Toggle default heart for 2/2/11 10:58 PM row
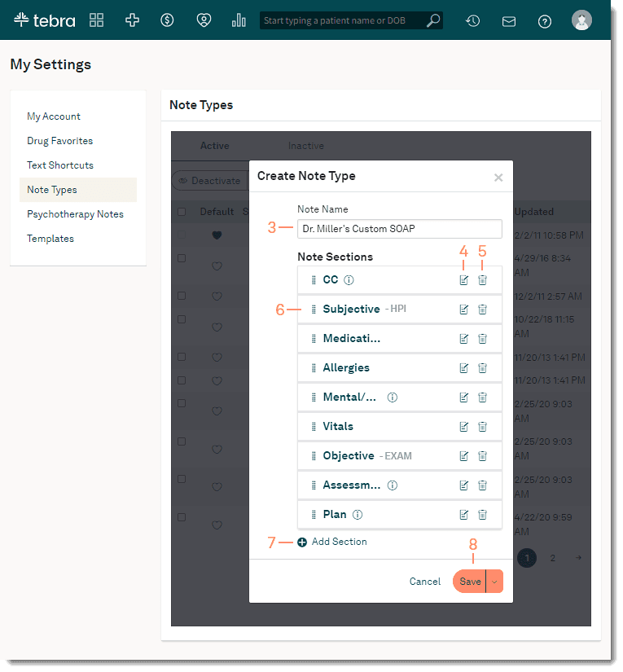 [x=217, y=235]
